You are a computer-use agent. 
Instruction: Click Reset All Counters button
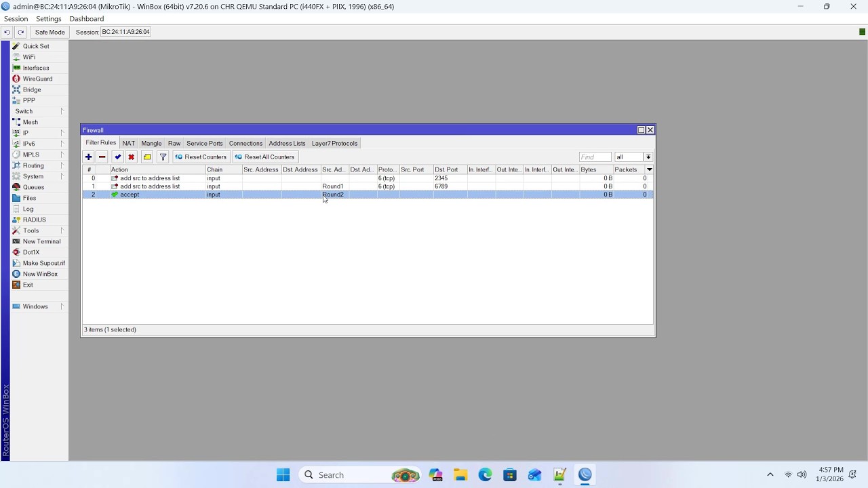tap(264, 157)
